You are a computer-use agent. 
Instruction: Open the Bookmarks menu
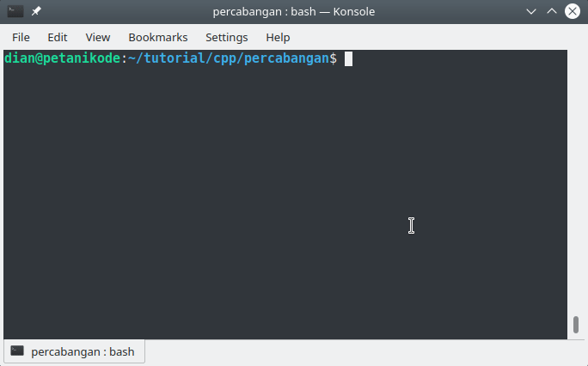(158, 38)
